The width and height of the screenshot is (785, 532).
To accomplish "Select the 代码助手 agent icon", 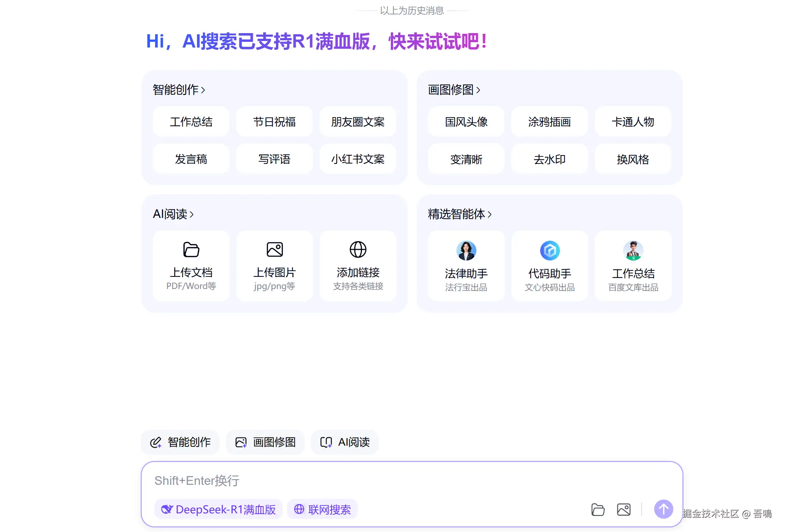I will 550,251.
